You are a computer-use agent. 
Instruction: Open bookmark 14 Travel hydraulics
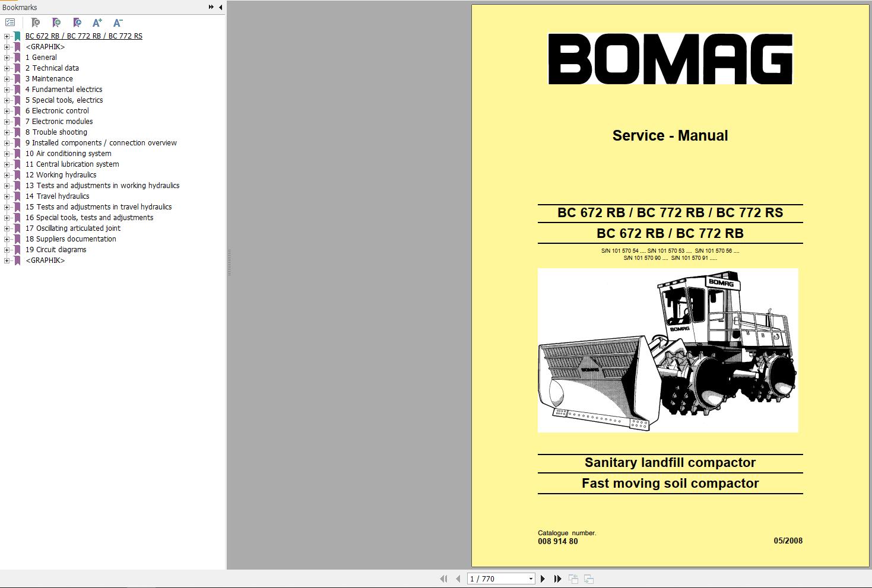tap(58, 196)
